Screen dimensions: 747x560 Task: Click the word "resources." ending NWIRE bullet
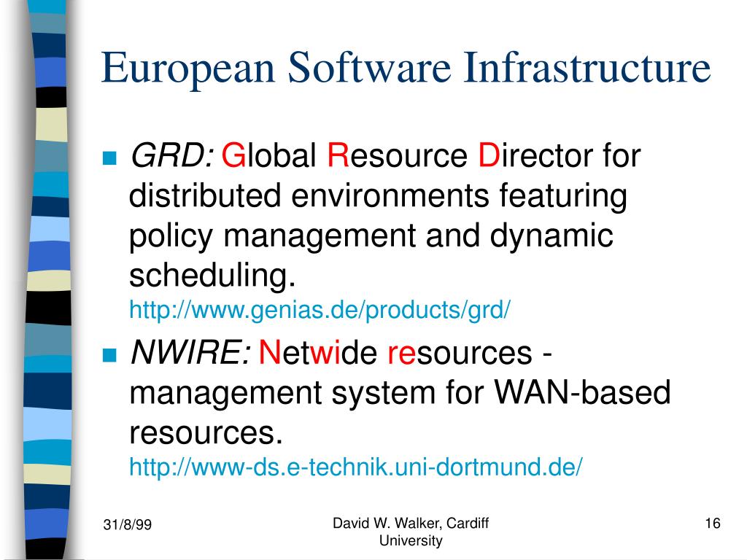pos(206,433)
